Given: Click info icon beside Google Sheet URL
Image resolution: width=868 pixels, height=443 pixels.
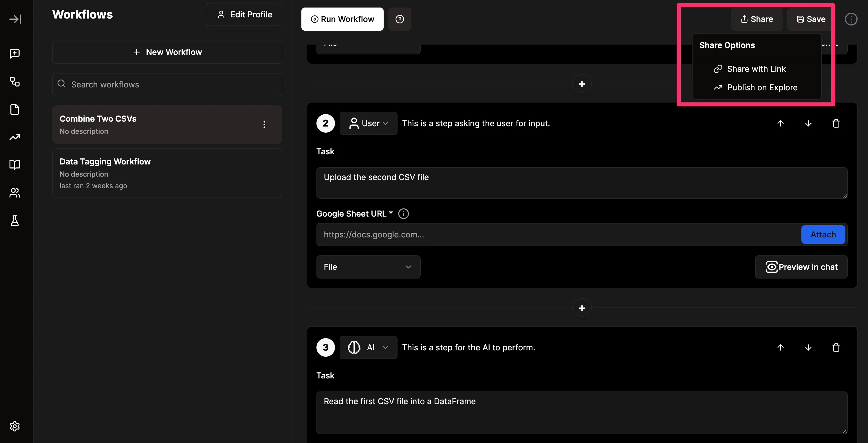Looking at the screenshot, I should point(403,214).
